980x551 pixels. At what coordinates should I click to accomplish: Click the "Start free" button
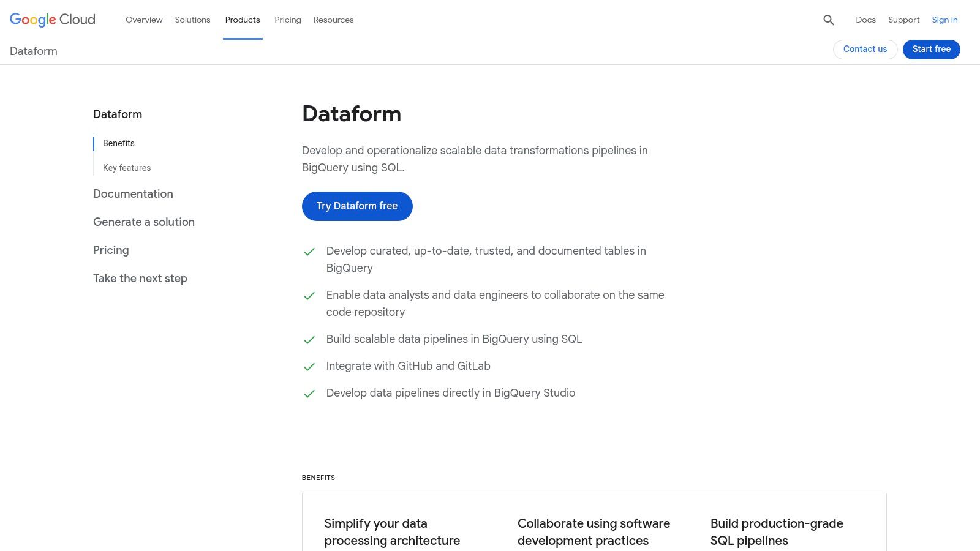pos(931,49)
